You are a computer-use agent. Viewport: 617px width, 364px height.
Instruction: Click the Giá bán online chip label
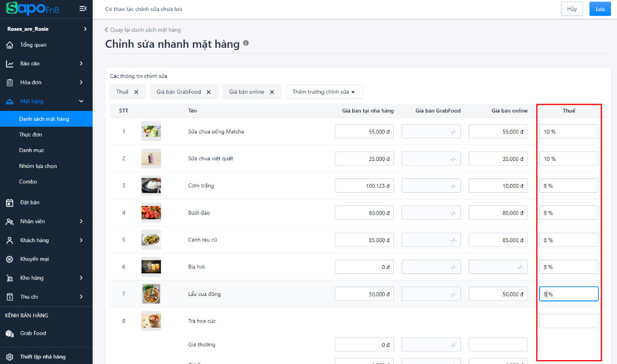(x=247, y=92)
